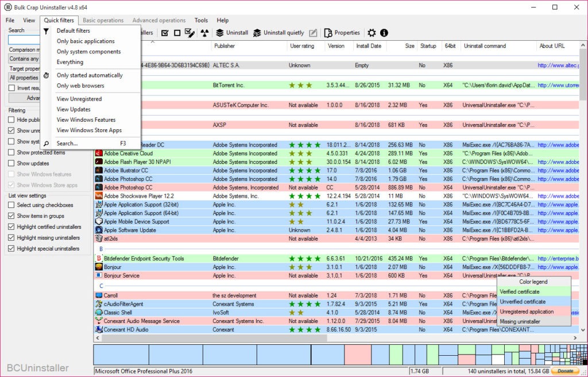Collapse the B group header

coord(101,249)
